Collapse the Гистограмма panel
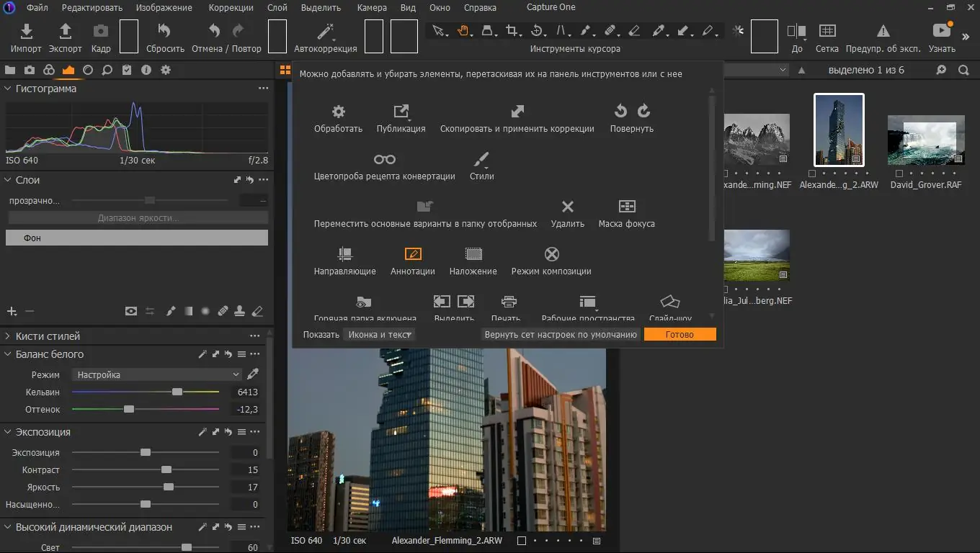The width and height of the screenshot is (980, 553). coord(6,89)
